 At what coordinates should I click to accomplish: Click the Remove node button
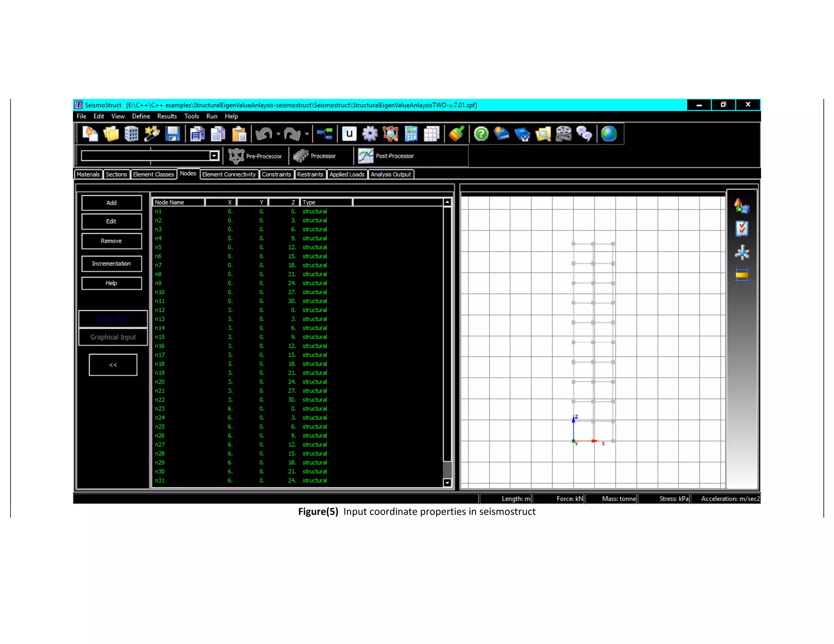point(112,241)
